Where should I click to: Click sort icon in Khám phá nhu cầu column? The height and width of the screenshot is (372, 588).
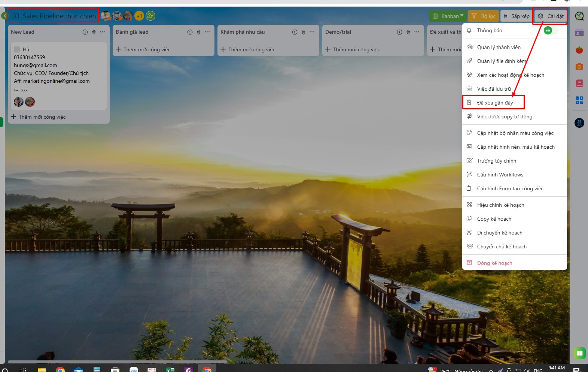304,32
